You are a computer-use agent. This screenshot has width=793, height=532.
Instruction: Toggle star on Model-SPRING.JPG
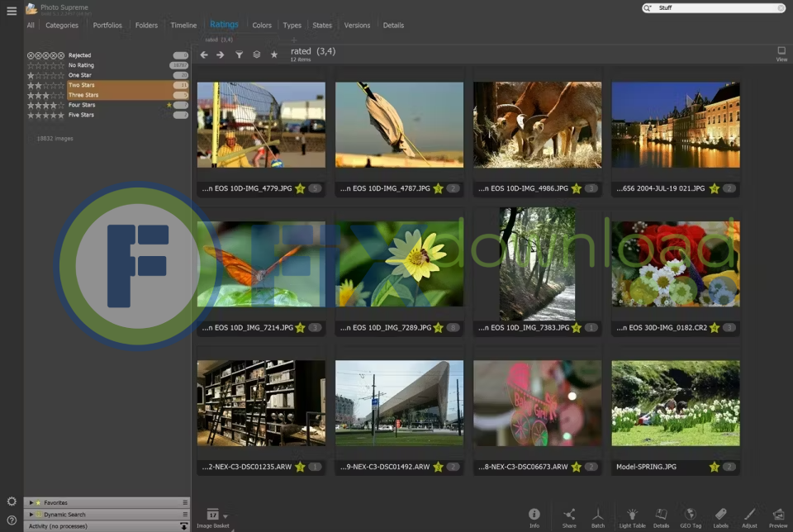pos(714,467)
